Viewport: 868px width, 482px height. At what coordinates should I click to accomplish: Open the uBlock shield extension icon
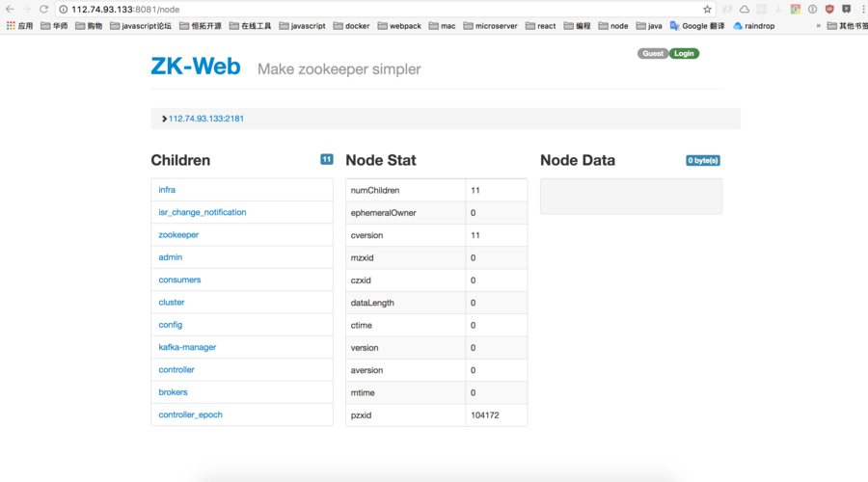point(828,9)
